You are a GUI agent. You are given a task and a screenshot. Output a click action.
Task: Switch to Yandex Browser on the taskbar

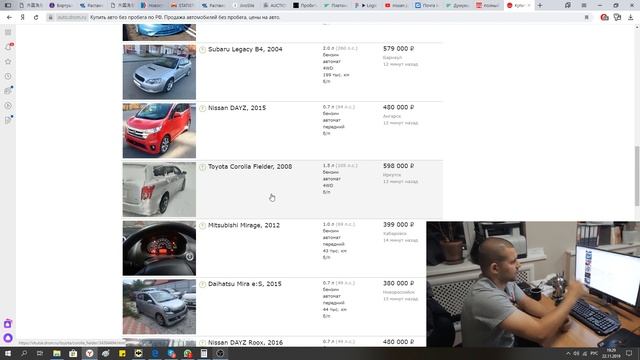[89, 353]
